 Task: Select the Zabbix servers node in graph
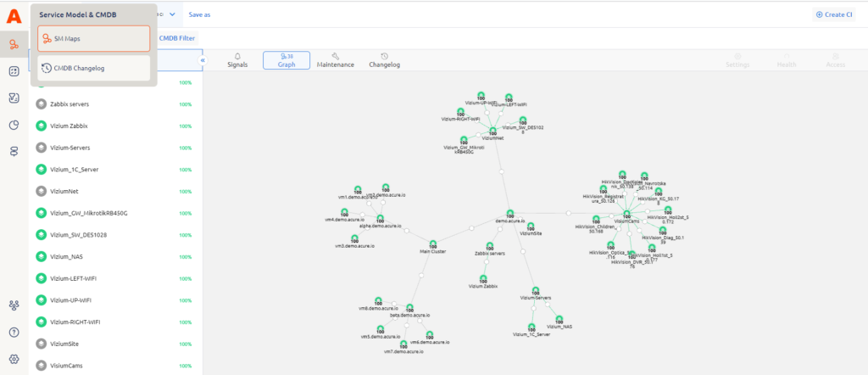pos(489,245)
